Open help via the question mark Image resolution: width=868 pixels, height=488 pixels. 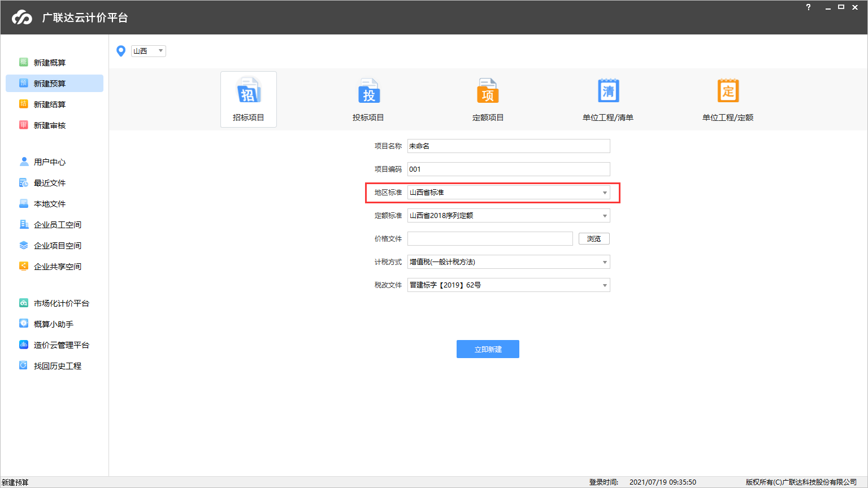tap(808, 7)
